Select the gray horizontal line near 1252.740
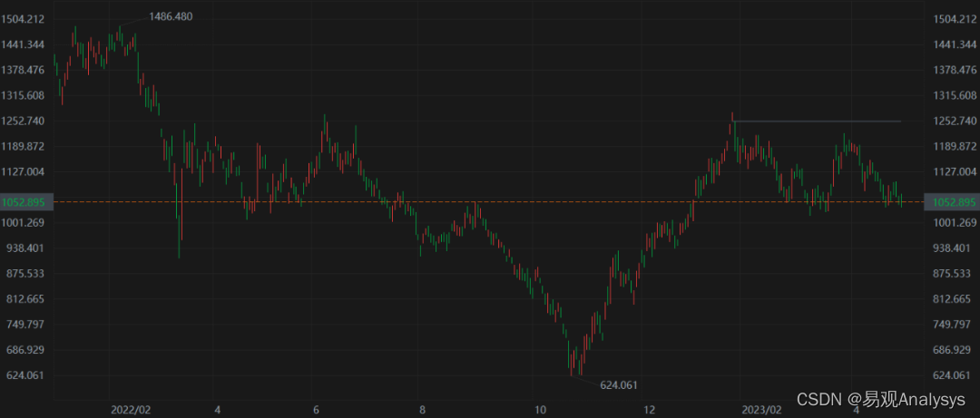This screenshot has height=418, width=980. click(x=818, y=122)
